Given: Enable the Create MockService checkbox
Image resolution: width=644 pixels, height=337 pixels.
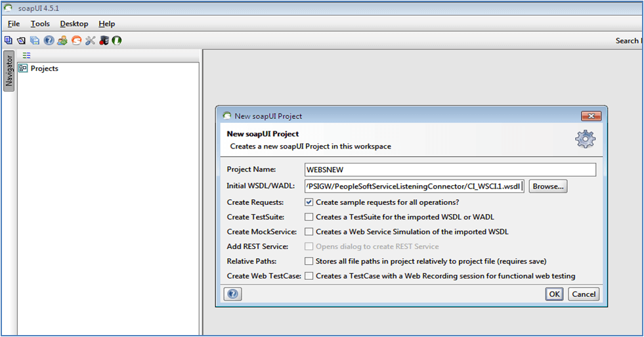Looking at the screenshot, I should 309,232.
